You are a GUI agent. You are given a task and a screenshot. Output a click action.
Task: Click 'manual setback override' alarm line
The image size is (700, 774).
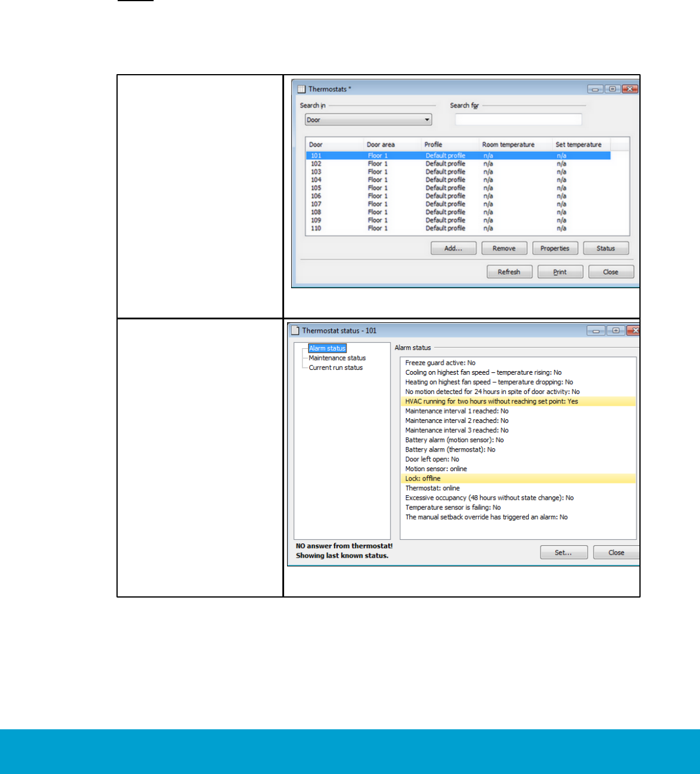click(x=486, y=517)
